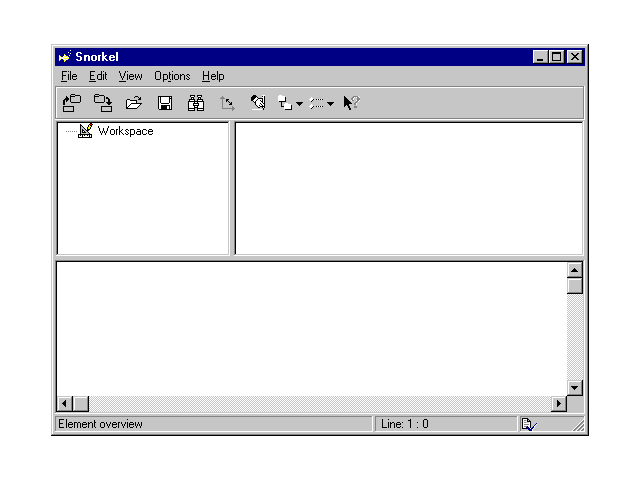Click the open folder toolbar icon
The width and height of the screenshot is (640, 480).
point(134,102)
